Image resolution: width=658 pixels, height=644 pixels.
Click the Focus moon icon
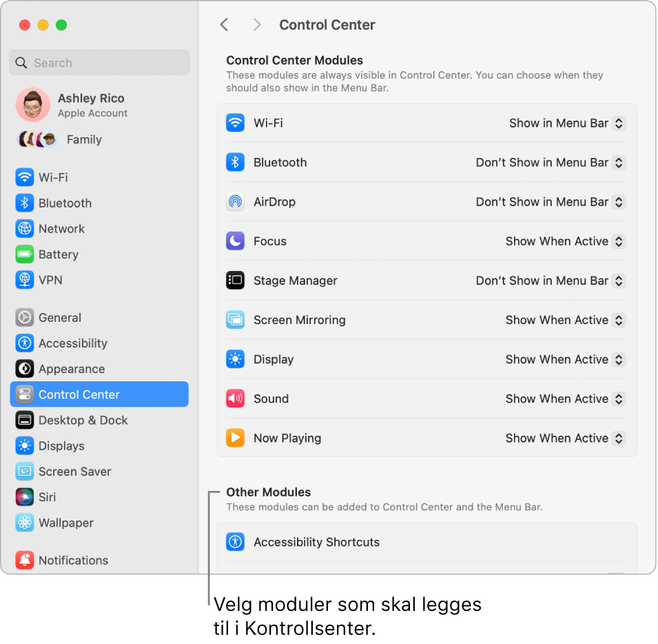tap(235, 241)
